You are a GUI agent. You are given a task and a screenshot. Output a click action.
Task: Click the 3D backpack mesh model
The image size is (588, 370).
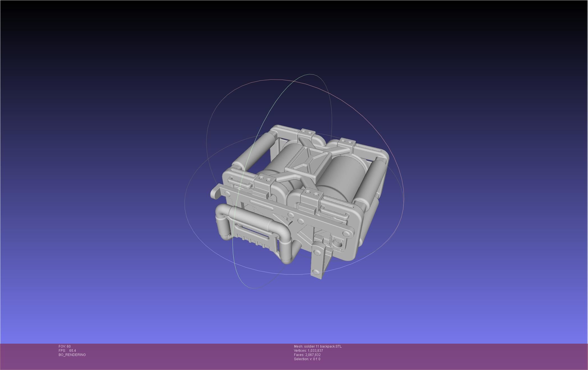pos(300,202)
